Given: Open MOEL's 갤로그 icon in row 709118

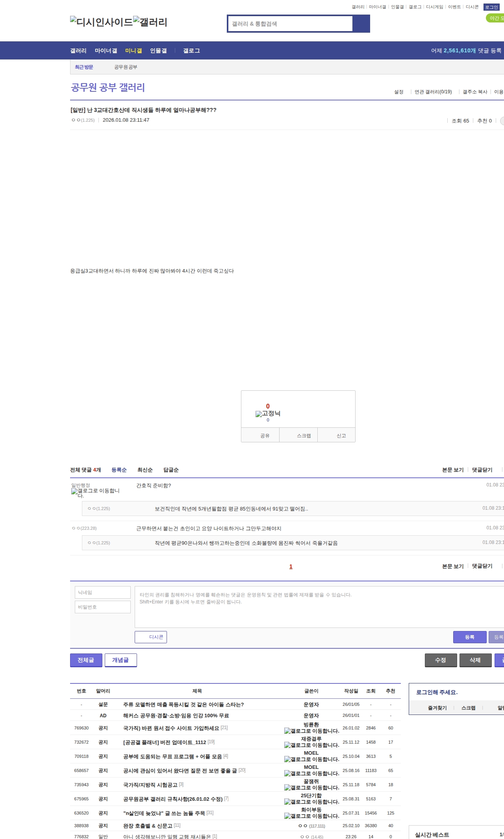Looking at the screenshot, I should pos(311,759).
